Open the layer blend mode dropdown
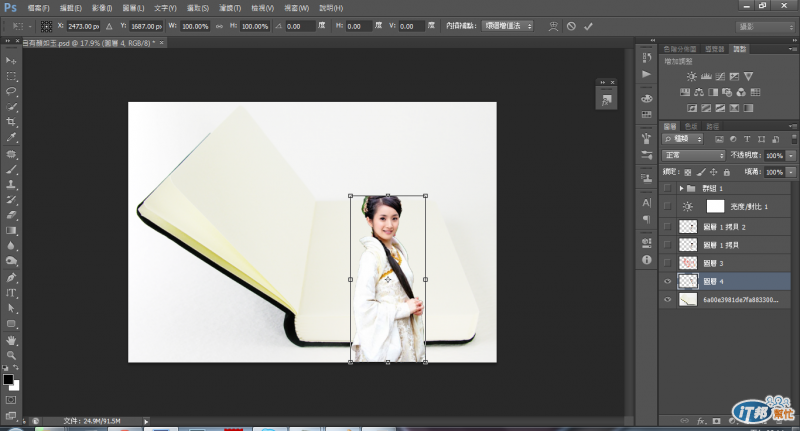Viewport: 800px width, 431px height. tap(695, 156)
